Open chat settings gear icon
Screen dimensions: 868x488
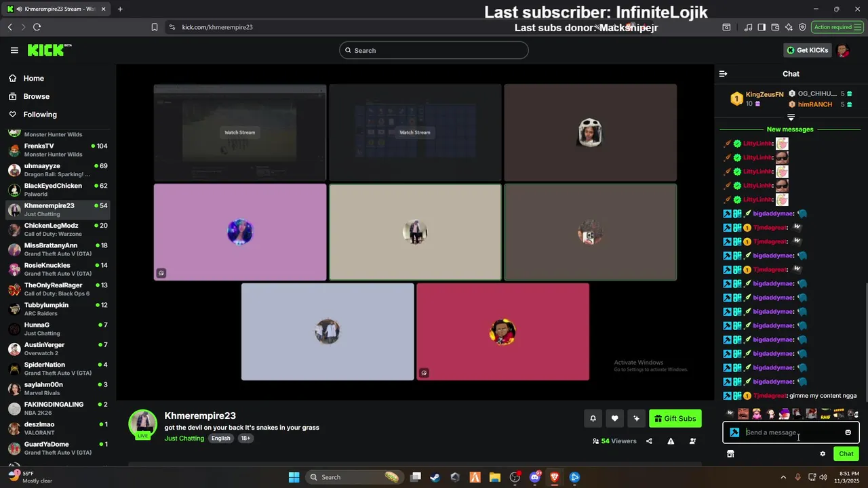[823, 454]
